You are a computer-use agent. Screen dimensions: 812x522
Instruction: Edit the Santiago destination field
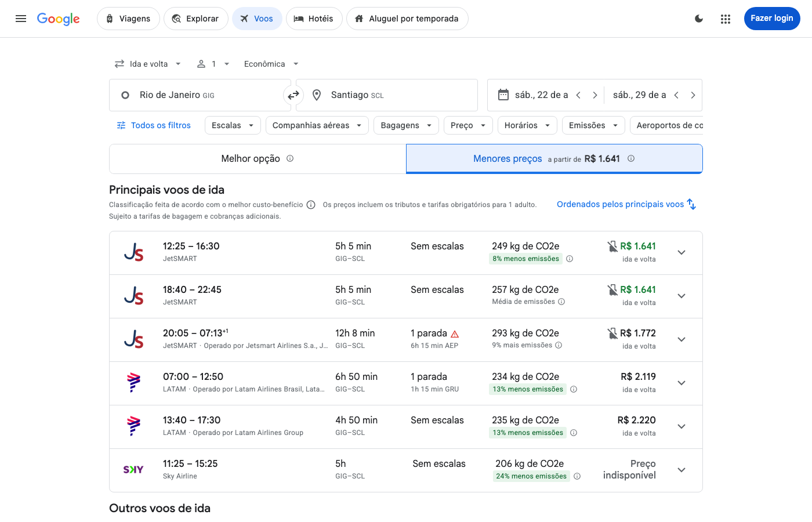coord(387,95)
